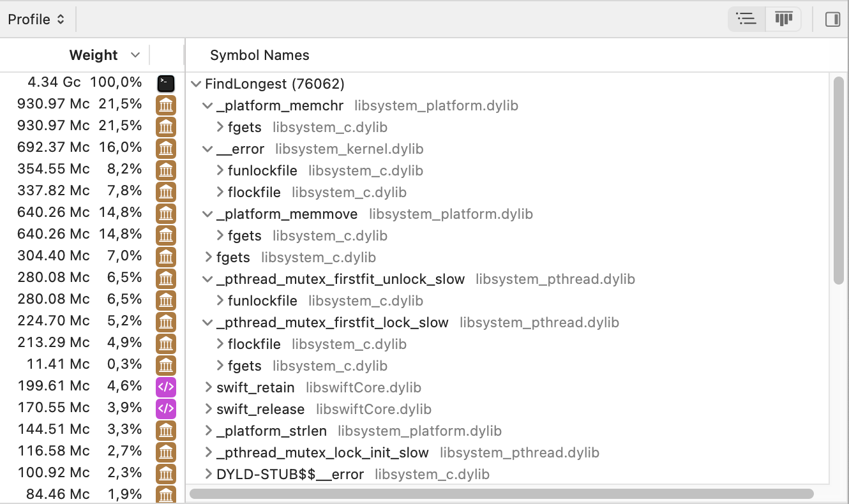The width and height of the screenshot is (849, 504).
Task: Select the DYLD-STUB$$__error row
Action: tap(290, 474)
